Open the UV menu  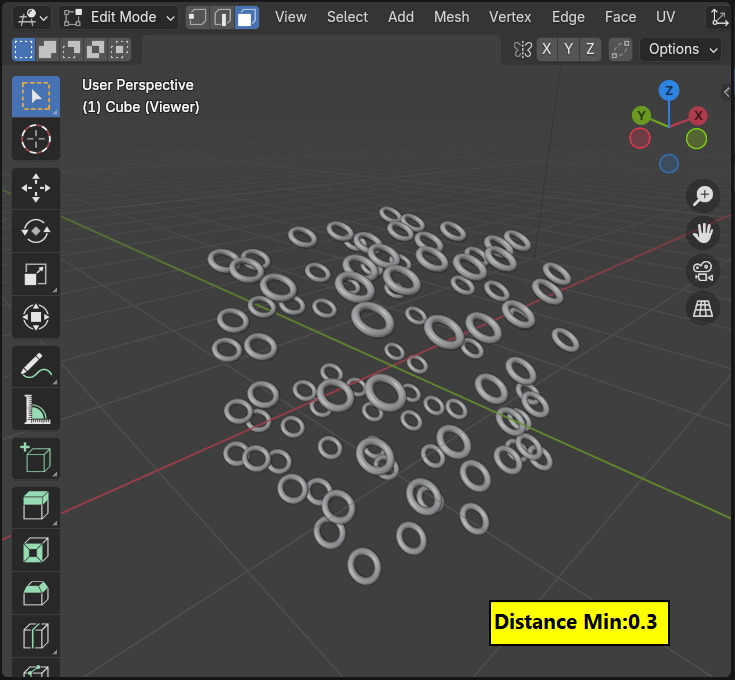tap(666, 17)
